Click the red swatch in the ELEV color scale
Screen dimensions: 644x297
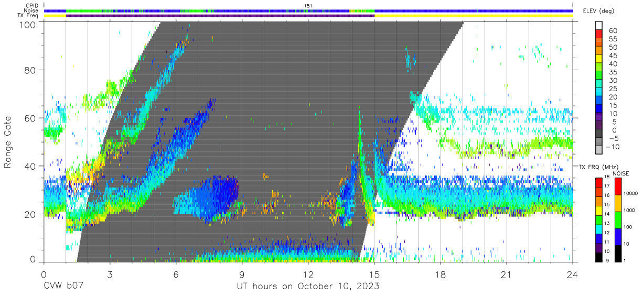coord(599,34)
